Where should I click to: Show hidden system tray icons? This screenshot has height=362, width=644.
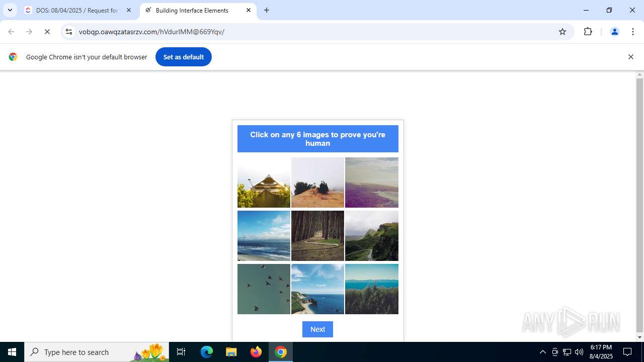[542, 352]
